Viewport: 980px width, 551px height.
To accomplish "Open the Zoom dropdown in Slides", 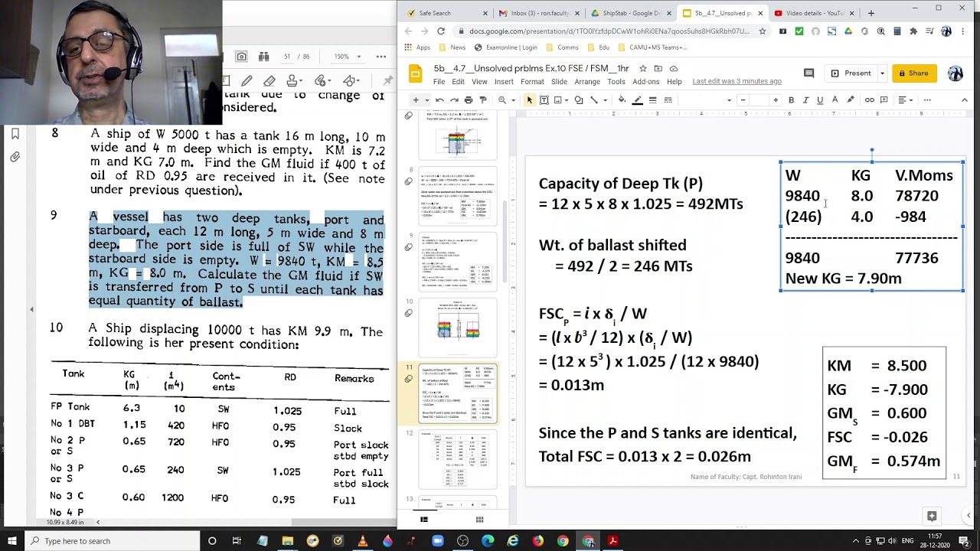I will pos(505,100).
